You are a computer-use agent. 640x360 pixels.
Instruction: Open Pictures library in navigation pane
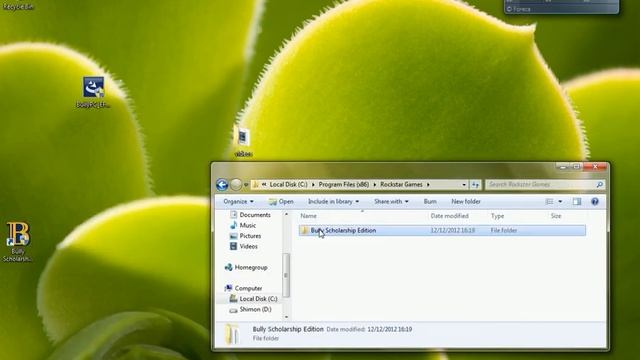[x=245, y=236]
